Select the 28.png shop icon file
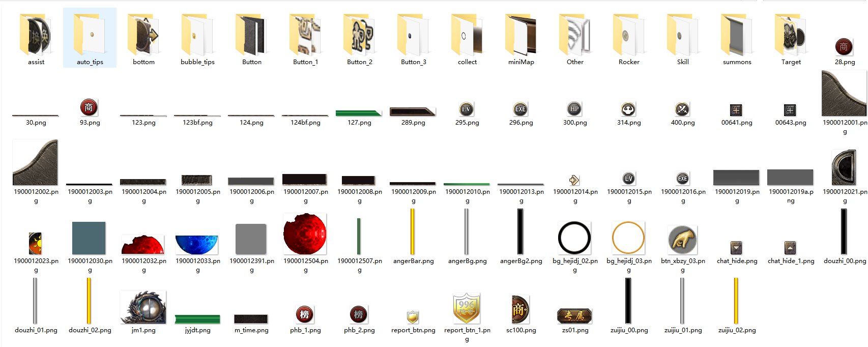 coord(844,47)
